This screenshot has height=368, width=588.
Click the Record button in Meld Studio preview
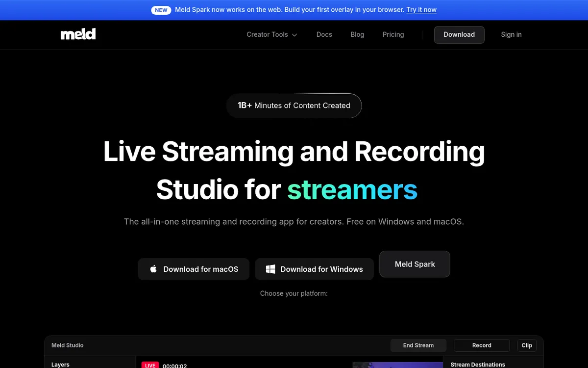482,345
